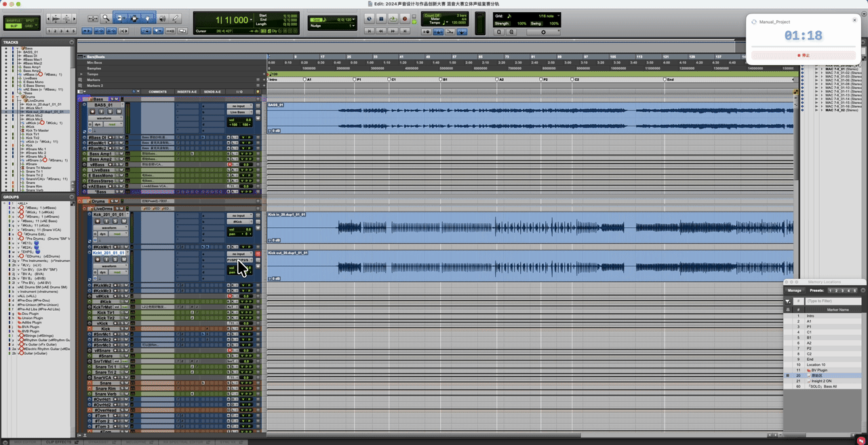Select the LiveBass track name
868x445 pixels.
point(102,170)
